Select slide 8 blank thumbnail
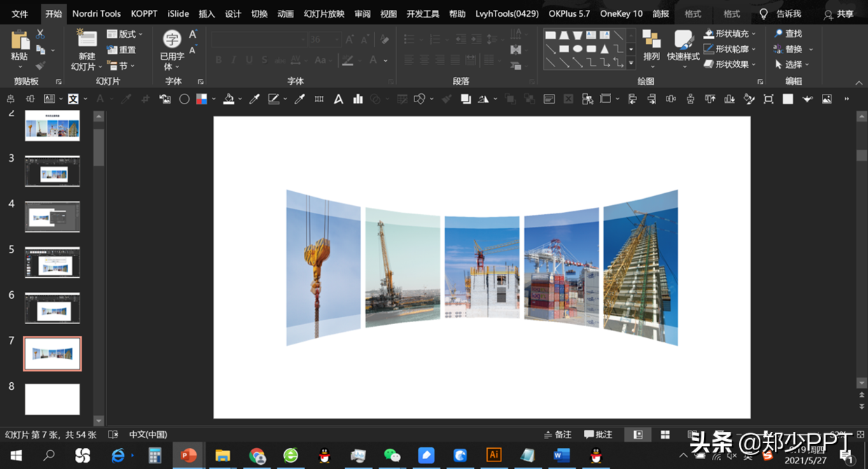 (x=52, y=399)
